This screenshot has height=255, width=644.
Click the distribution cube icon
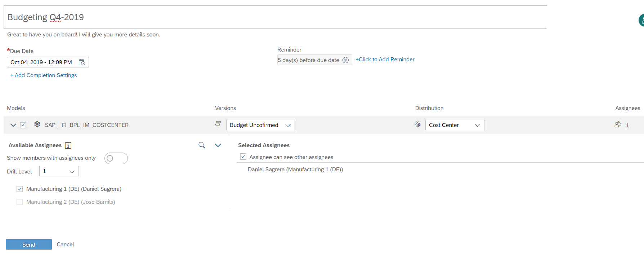pyautogui.click(x=417, y=124)
